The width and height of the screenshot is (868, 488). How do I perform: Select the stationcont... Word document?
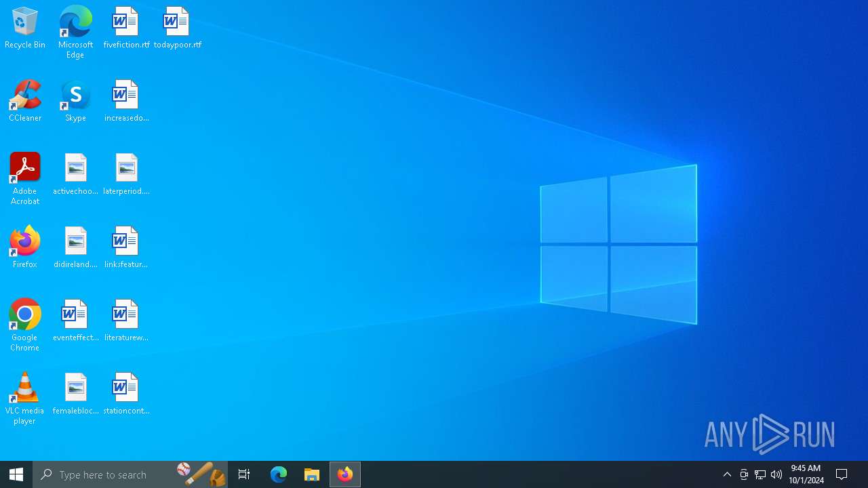(126, 394)
